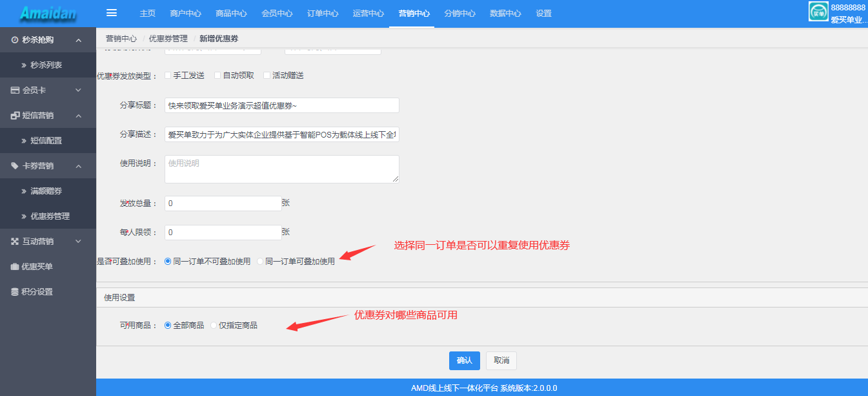This screenshot has width=868, height=396.
Task: Click the icon beside 互动营销
Action: 15,242
